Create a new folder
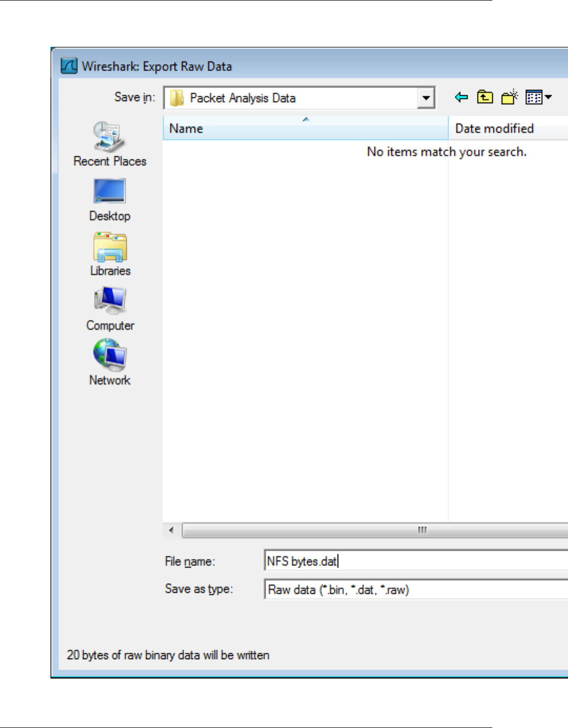Image resolution: width=568 pixels, height=728 pixels. pyautogui.click(x=509, y=97)
